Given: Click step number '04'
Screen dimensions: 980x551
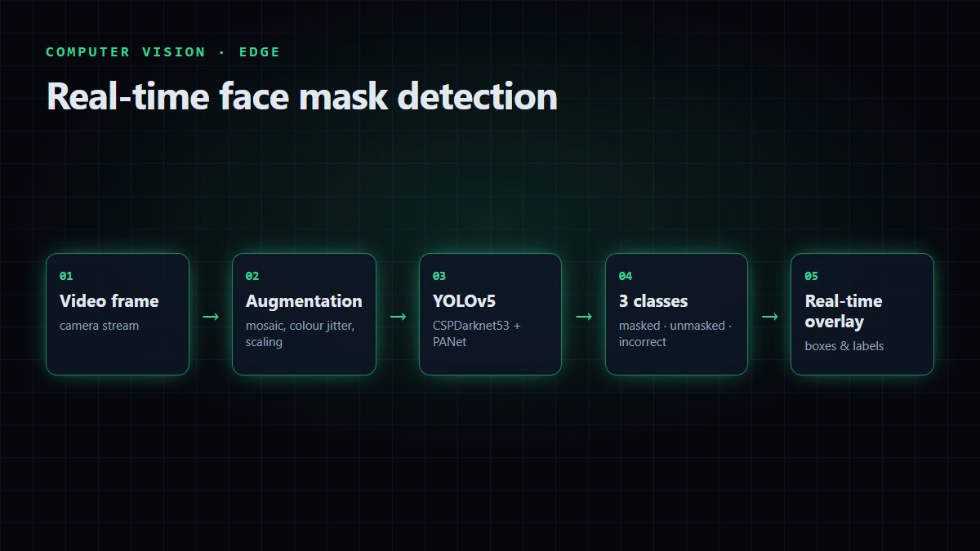Looking at the screenshot, I should click(x=626, y=276).
